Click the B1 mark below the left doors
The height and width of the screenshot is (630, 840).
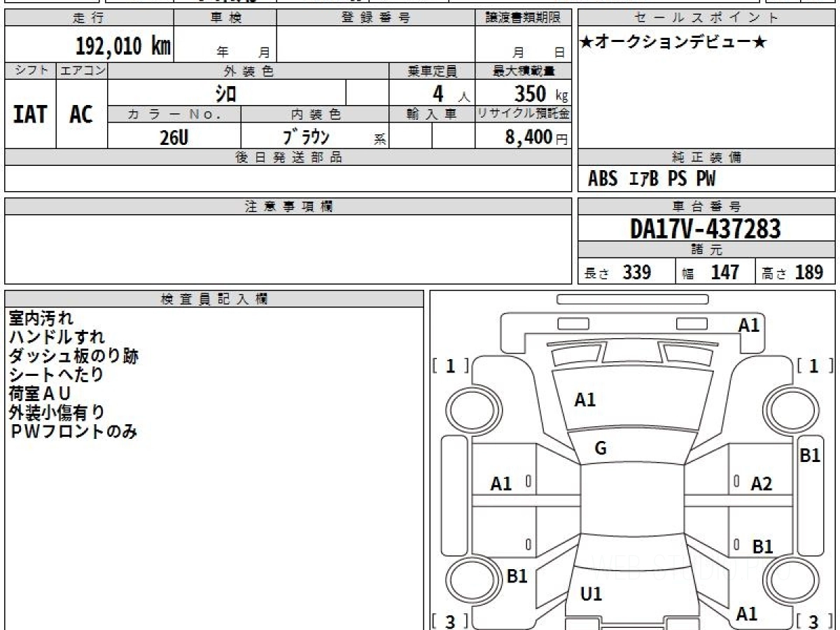point(517,576)
